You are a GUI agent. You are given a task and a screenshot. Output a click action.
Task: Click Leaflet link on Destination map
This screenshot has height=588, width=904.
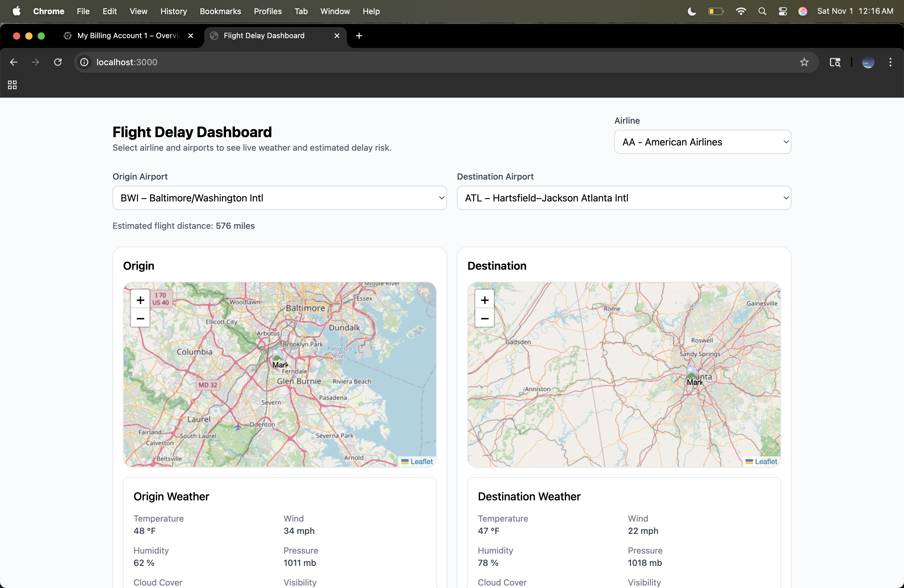[x=765, y=461]
